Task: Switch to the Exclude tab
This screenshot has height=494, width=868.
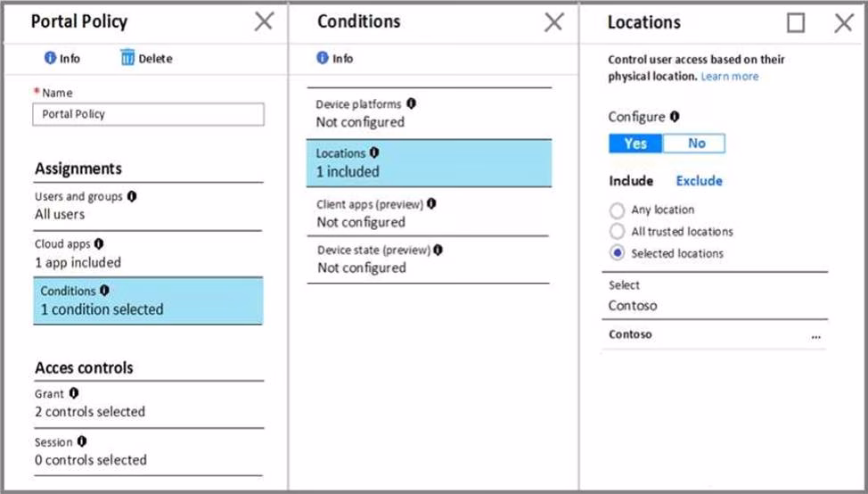Action: tap(699, 181)
